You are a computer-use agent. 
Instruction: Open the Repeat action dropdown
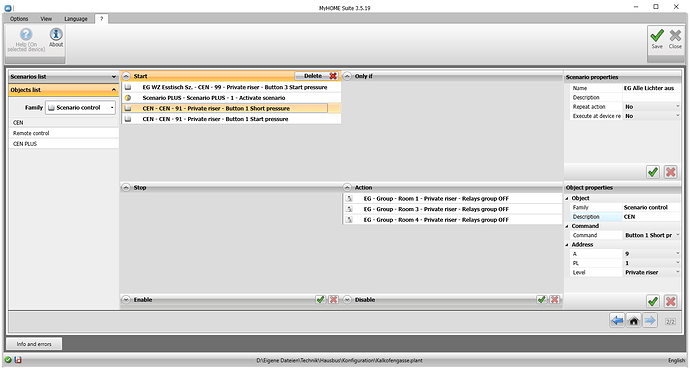pos(678,107)
